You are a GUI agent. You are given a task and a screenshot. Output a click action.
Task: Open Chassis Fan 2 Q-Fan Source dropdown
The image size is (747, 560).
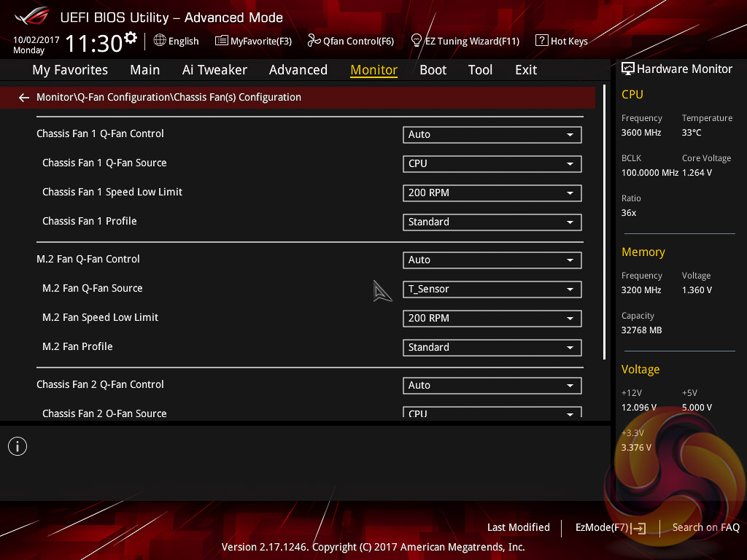point(492,413)
